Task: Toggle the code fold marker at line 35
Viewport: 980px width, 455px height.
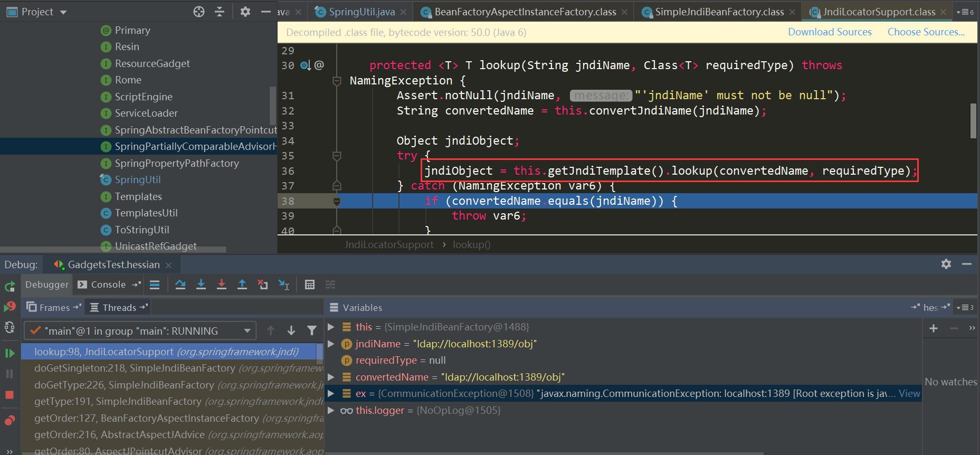Action: click(x=337, y=156)
